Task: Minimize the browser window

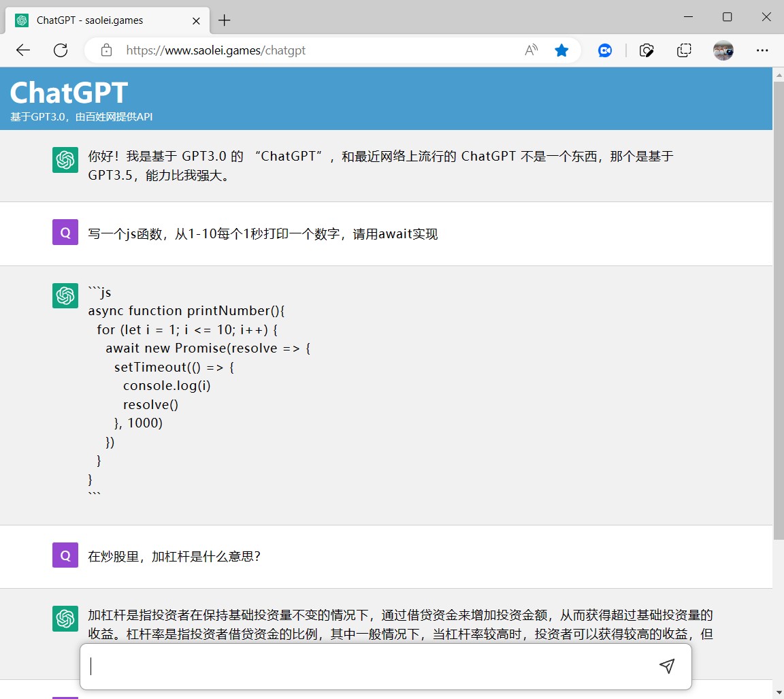Action: point(688,17)
